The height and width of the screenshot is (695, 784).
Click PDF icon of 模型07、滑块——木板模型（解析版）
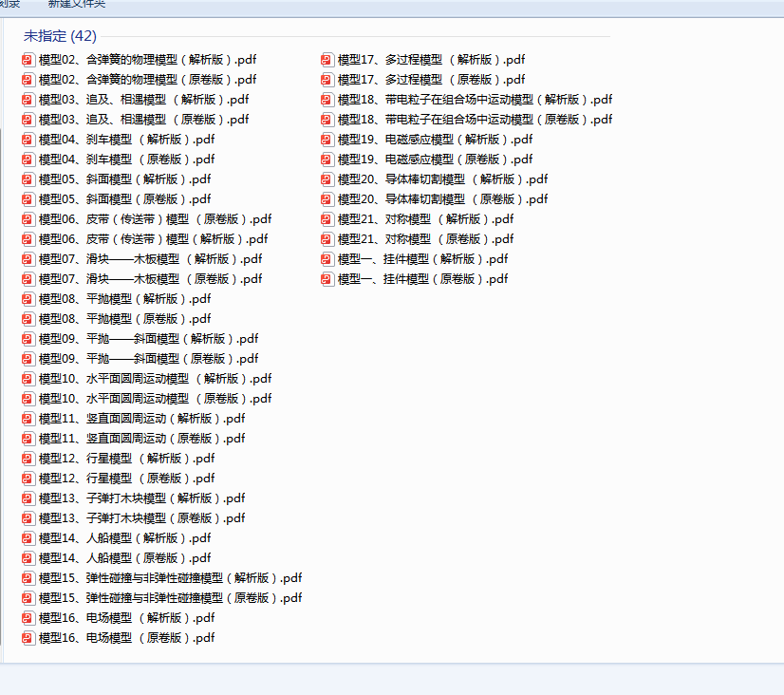click(28, 259)
